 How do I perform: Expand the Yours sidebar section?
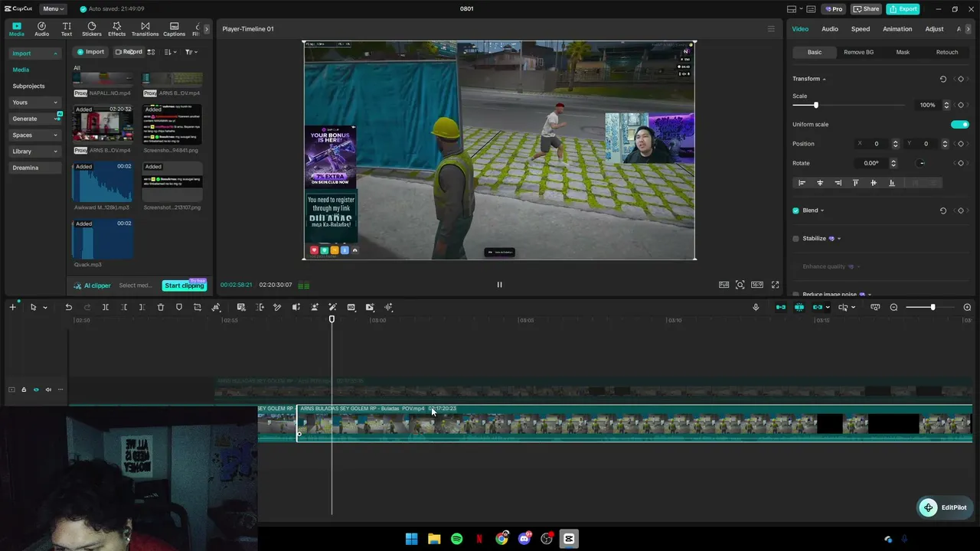55,103
